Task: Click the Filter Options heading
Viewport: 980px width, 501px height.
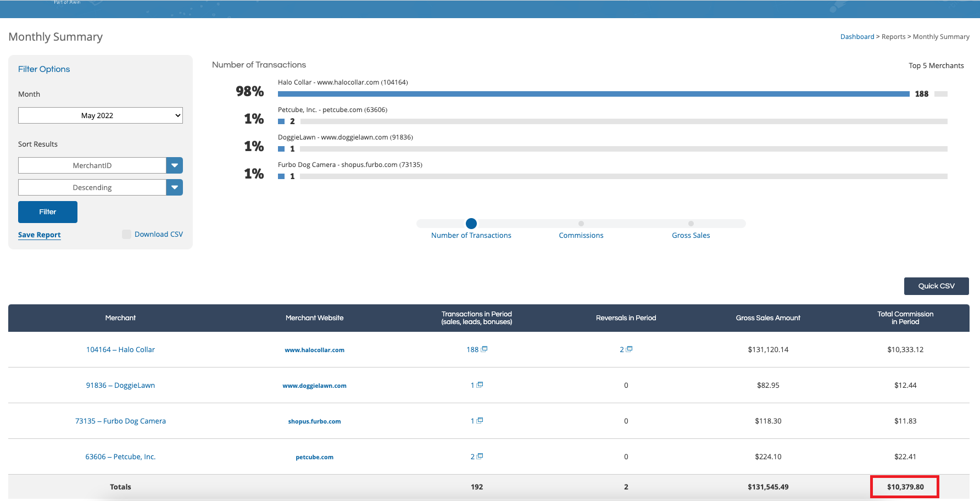Action: click(x=44, y=69)
